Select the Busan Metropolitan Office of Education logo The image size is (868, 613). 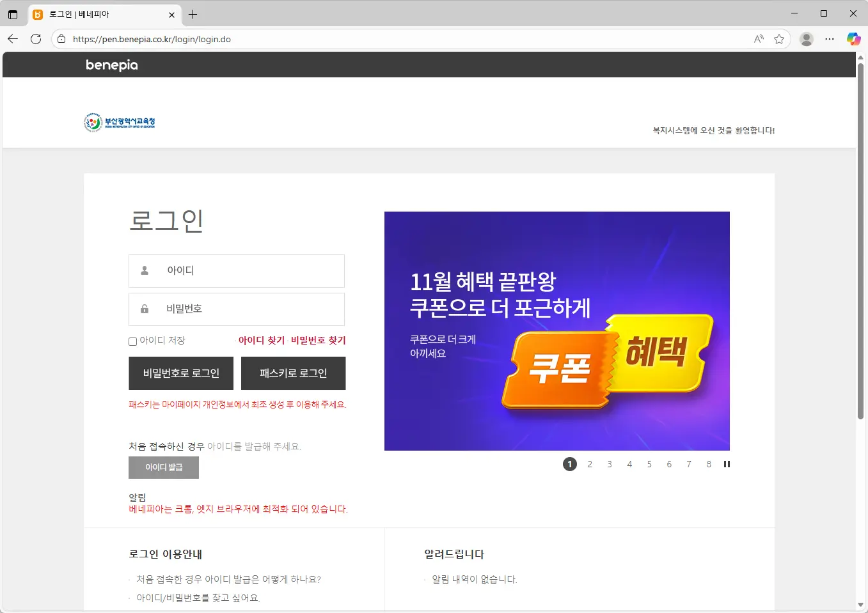point(120,121)
